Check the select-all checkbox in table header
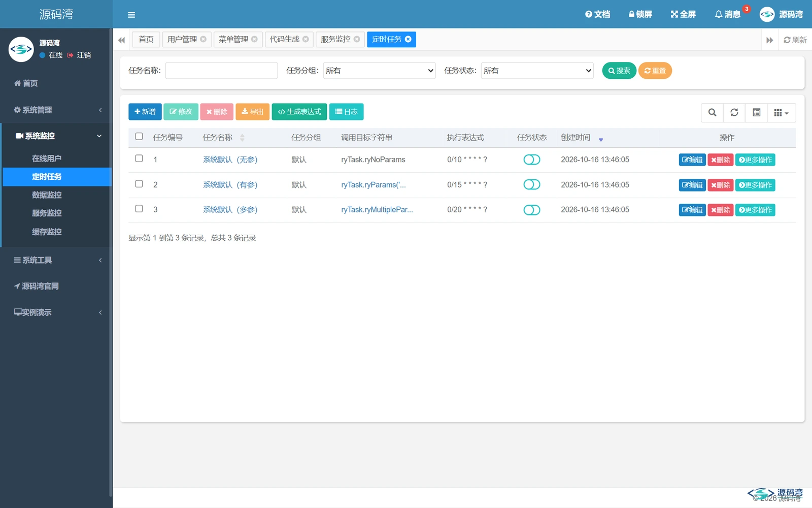Viewport: 812px width, 508px height. 139,137
